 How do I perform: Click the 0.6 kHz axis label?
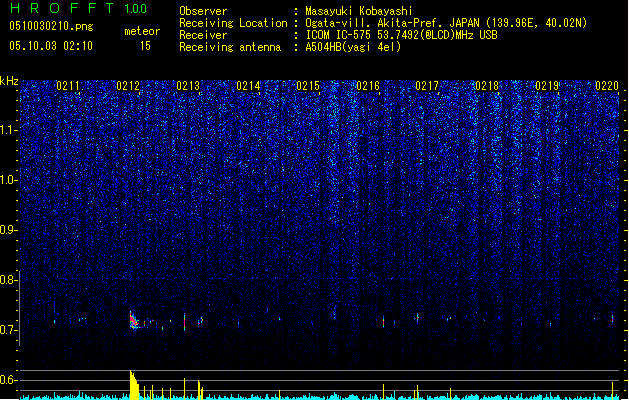tap(8, 380)
